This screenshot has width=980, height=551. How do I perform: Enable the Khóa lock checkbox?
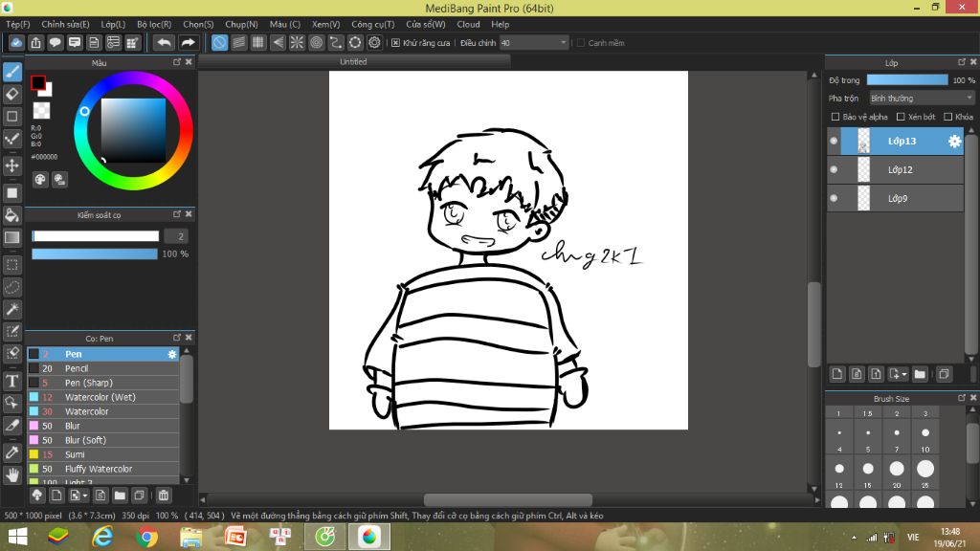948,117
